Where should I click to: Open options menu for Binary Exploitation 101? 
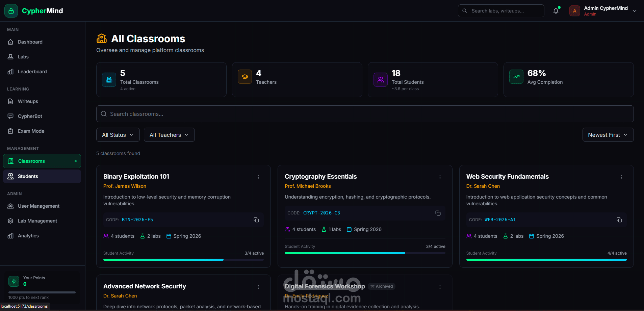coord(258,177)
